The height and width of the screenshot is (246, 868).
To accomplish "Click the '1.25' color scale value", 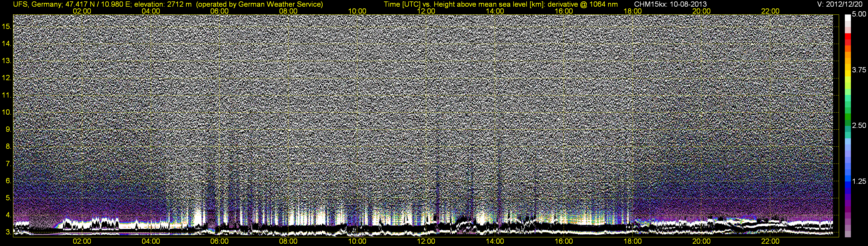I will [859, 181].
